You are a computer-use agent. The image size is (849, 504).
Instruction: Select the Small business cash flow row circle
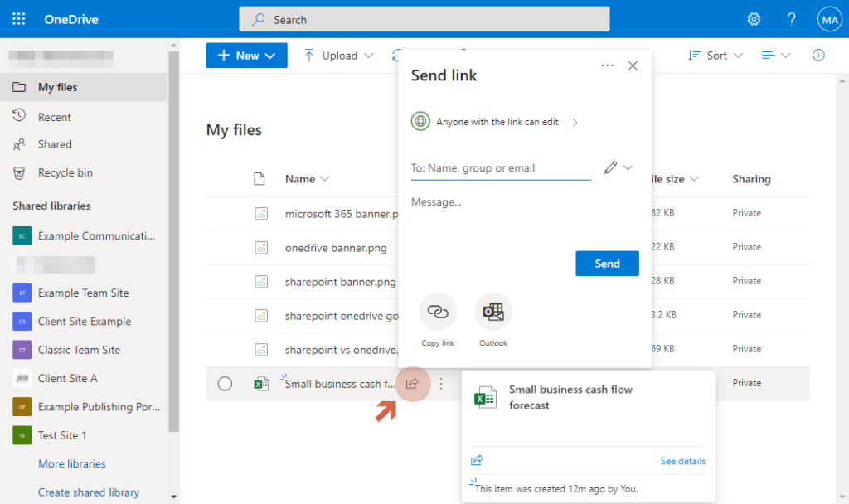tap(225, 384)
